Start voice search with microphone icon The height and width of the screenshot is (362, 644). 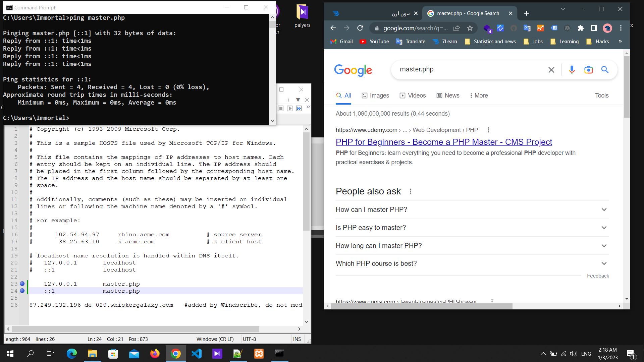572,70
